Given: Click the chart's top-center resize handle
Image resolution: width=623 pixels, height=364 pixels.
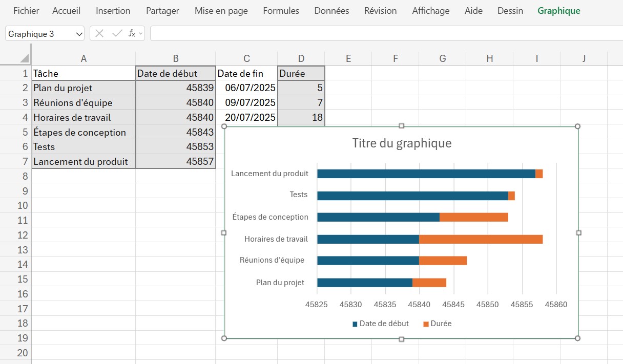Looking at the screenshot, I should point(402,125).
